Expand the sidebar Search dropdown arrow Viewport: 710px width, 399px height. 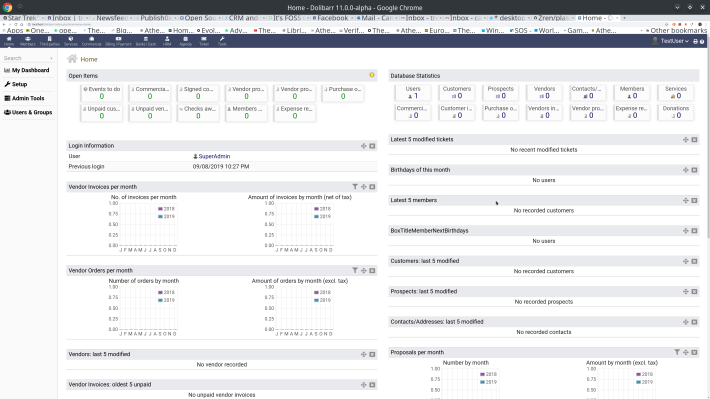tap(51, 58)
